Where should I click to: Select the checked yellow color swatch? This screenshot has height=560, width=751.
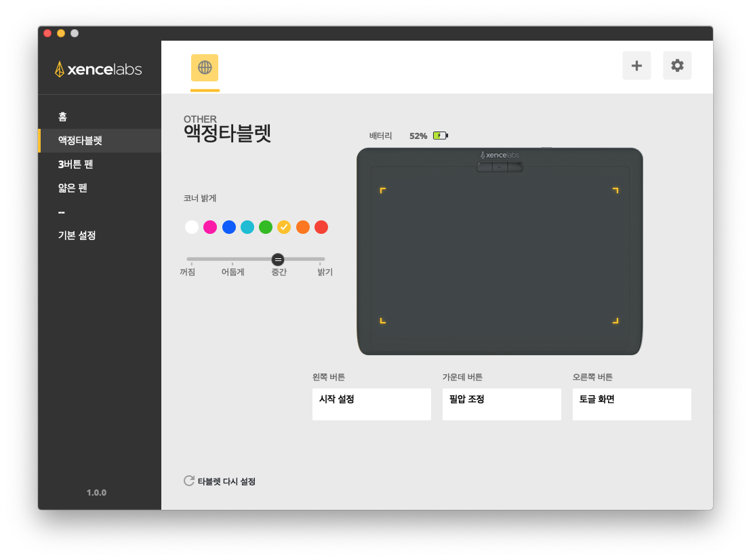(284, 227)
